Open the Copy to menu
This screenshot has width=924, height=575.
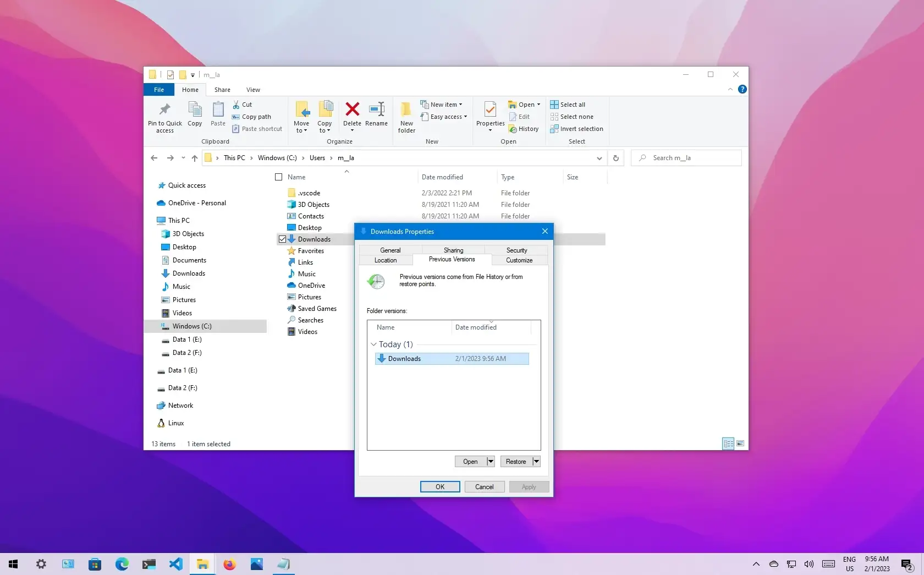(x=324, y=117)
